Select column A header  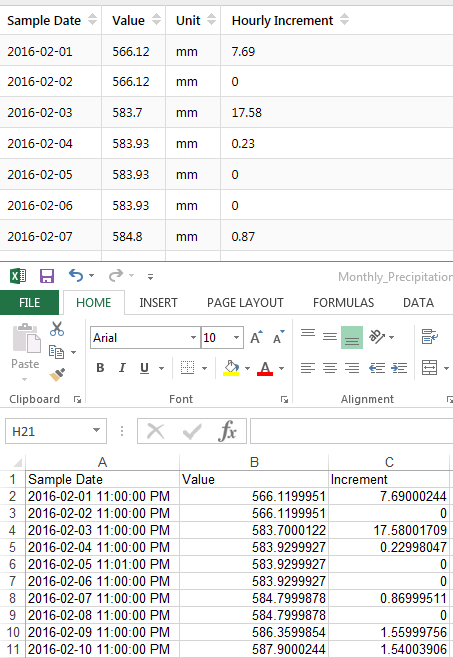point(102,462)
